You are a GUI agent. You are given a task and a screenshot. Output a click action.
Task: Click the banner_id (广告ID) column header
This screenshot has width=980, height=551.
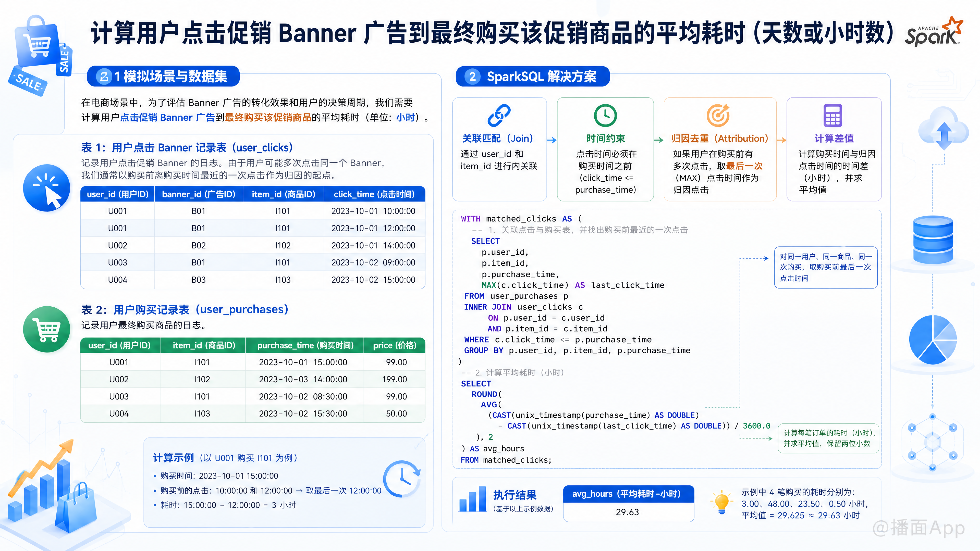(x=198, y=194)
